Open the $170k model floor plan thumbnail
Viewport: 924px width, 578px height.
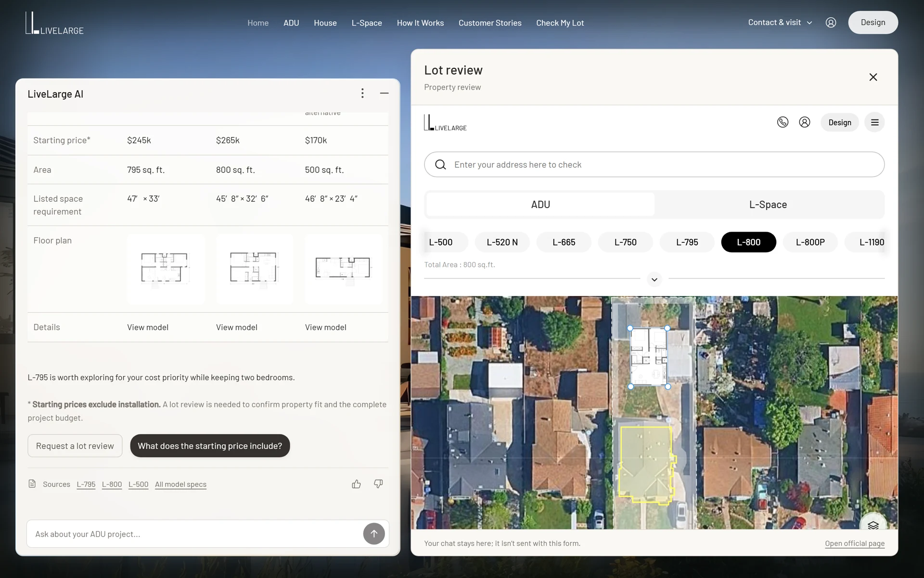coord(343,269)
